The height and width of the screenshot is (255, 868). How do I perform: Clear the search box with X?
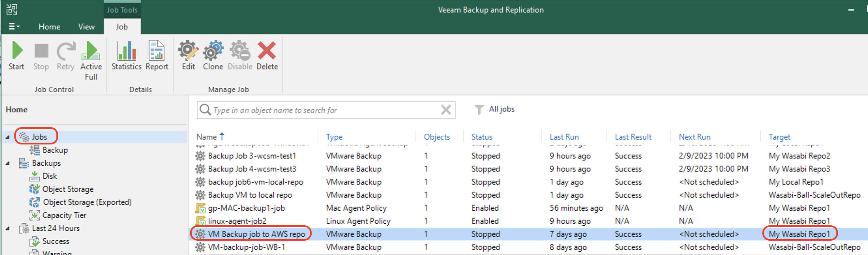tap(446, 110)
